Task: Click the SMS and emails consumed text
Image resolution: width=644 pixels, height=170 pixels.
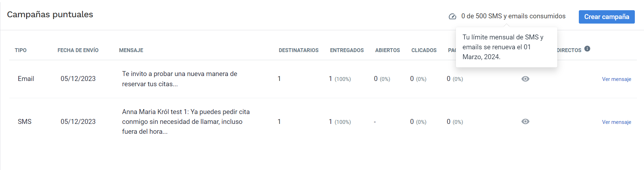Action: point(513,16)
